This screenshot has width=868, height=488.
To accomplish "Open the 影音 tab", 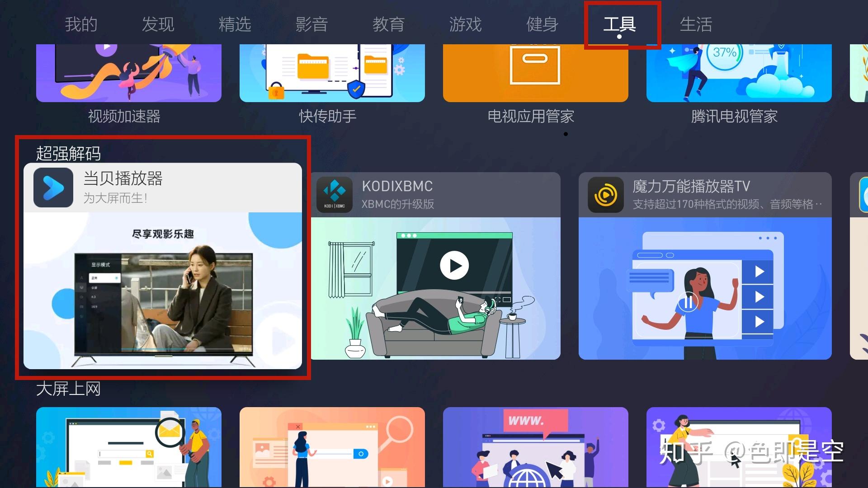I will click(311, 24).
